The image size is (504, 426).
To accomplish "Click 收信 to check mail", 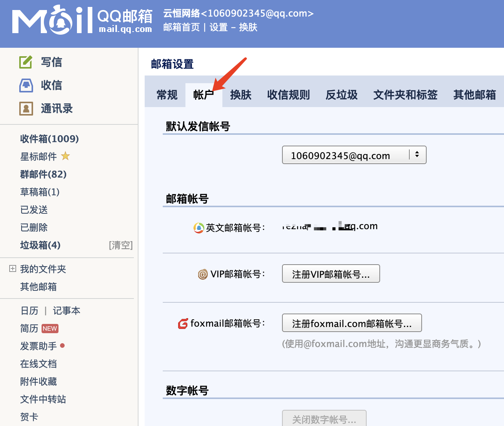I will pos(52,85).
